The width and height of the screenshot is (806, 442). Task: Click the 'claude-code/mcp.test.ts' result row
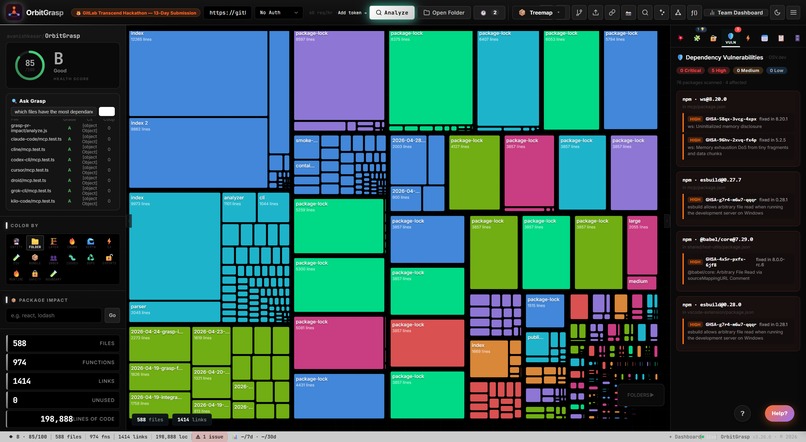[62, 139]
